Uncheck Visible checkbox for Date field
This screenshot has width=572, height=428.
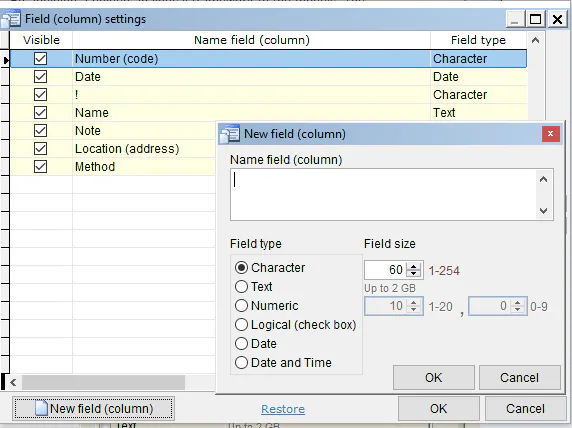pyautogui.click(x=40, y=77)
